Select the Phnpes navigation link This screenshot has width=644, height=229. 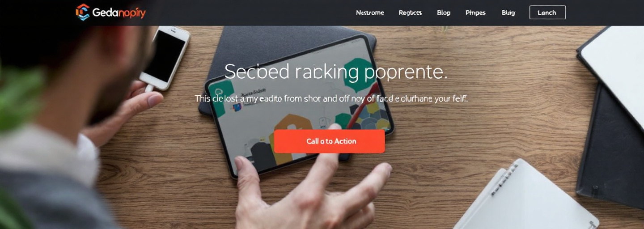coord(475,13)
